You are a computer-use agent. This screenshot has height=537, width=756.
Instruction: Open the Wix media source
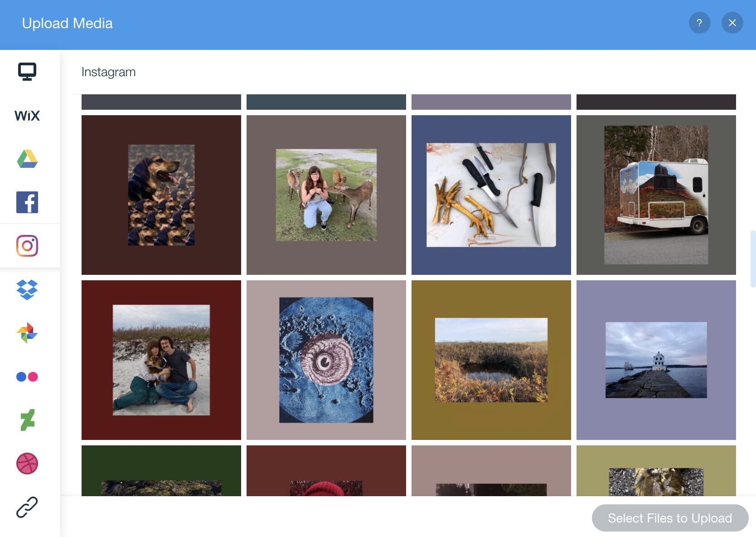coord(27,116)
